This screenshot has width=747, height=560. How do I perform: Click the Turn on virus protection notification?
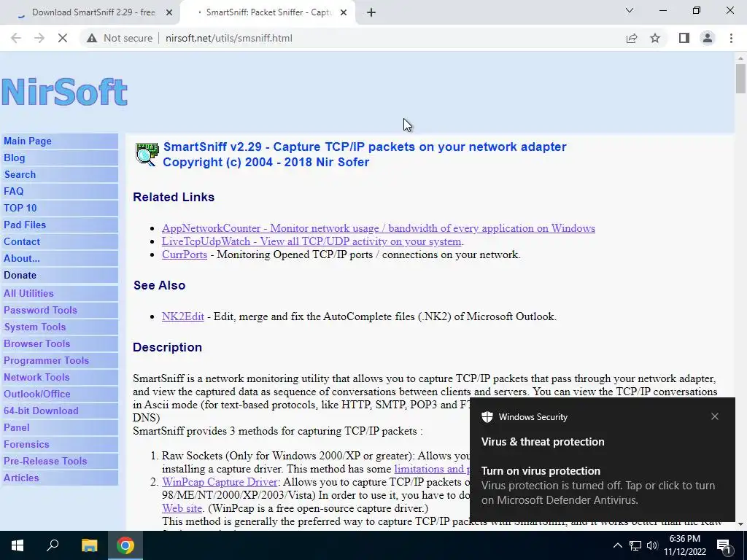[x=602, y=459]
